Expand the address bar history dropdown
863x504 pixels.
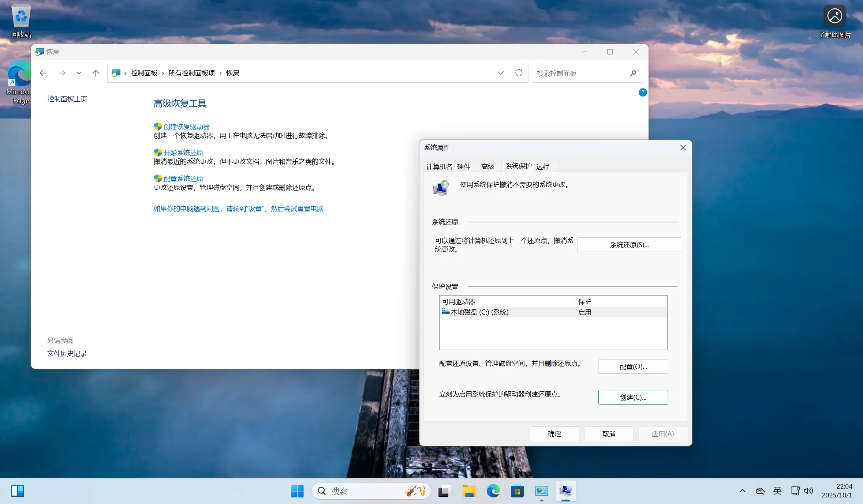(500, 73)
